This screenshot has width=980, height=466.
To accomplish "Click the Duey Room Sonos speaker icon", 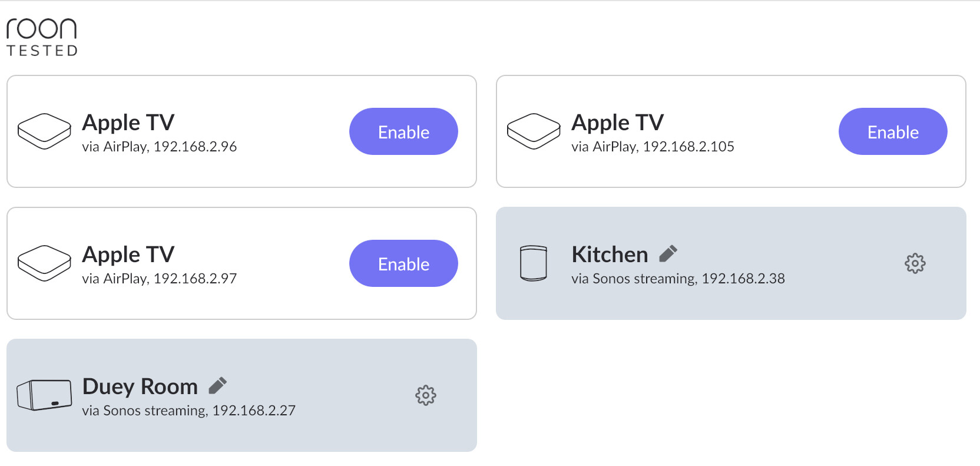I will coord(44,395).
